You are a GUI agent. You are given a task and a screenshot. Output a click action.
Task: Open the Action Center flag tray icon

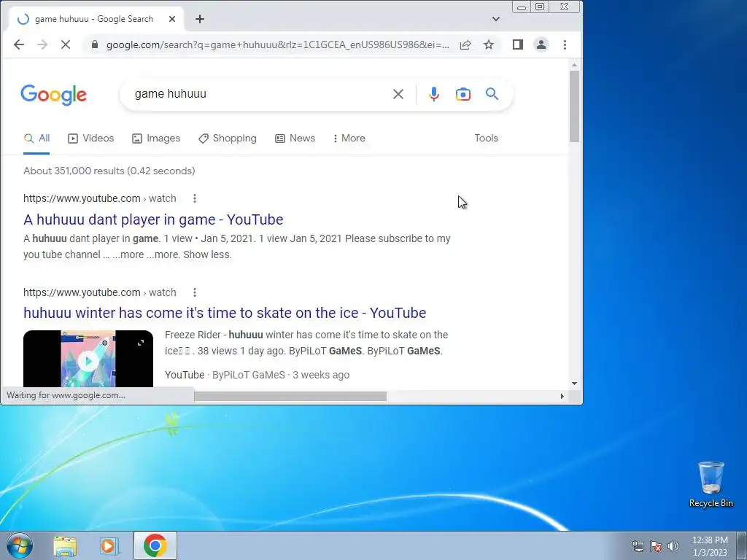click(656, 546)
